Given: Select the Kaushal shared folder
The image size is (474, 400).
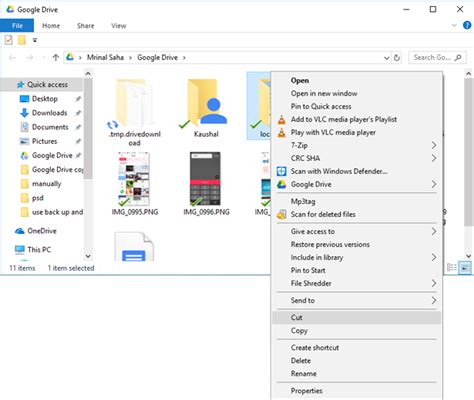Looking at the screenshot, I should click(206, 108).
